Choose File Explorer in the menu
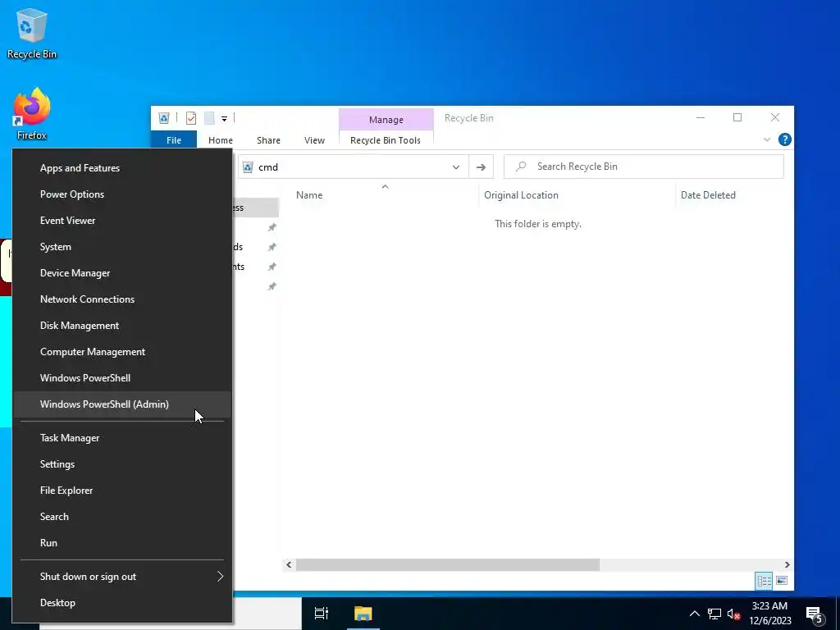840x630 pixels. [x=122, y=491]
